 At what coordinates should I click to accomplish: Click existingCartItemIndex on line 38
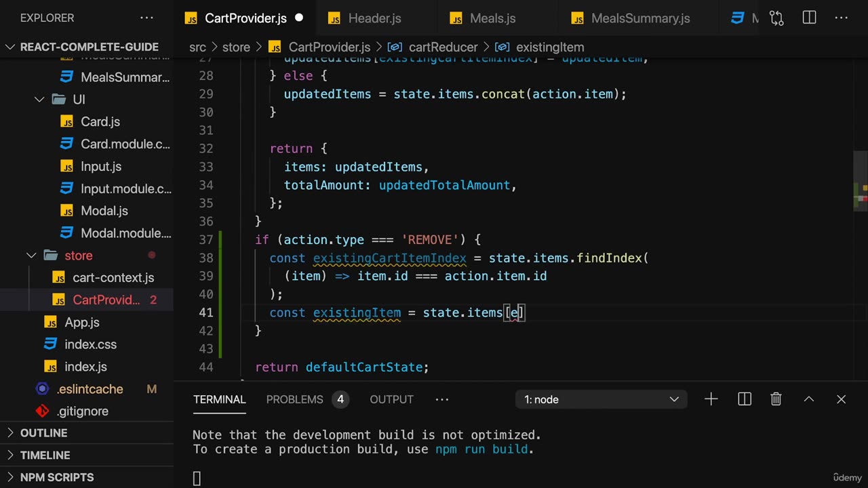point(390,258)
